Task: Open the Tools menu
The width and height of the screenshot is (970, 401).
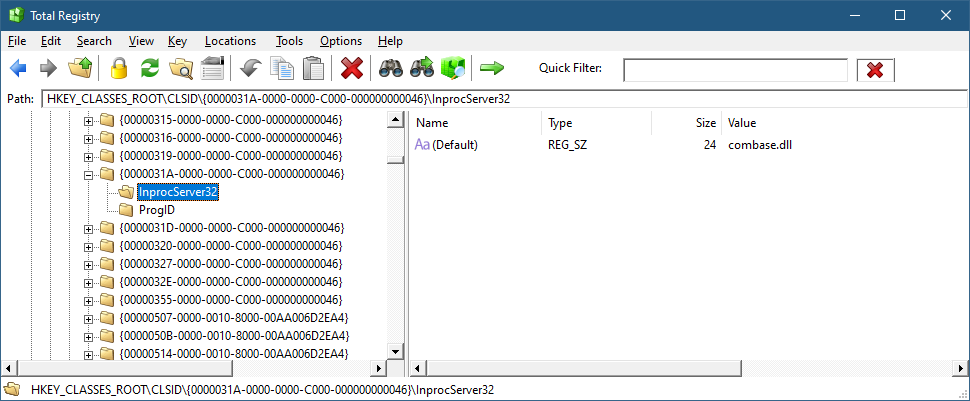Action: tap(289, 41)
